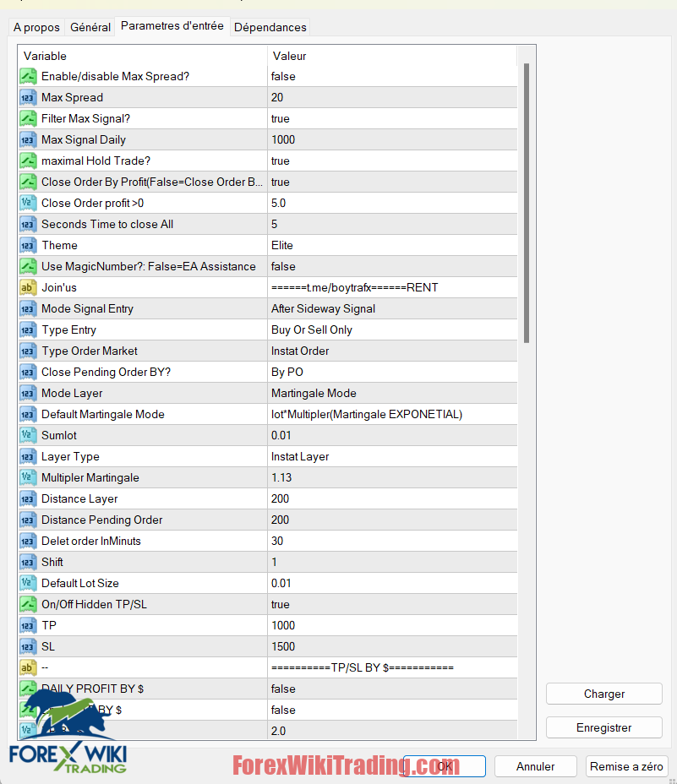Click the integer icon next to Max Spread

(x=27, y=97)
